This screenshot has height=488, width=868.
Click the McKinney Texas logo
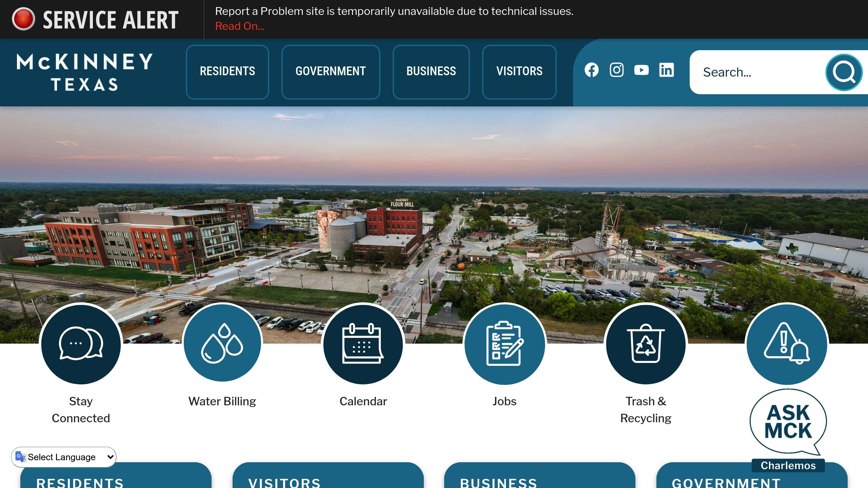coord(84,72)
